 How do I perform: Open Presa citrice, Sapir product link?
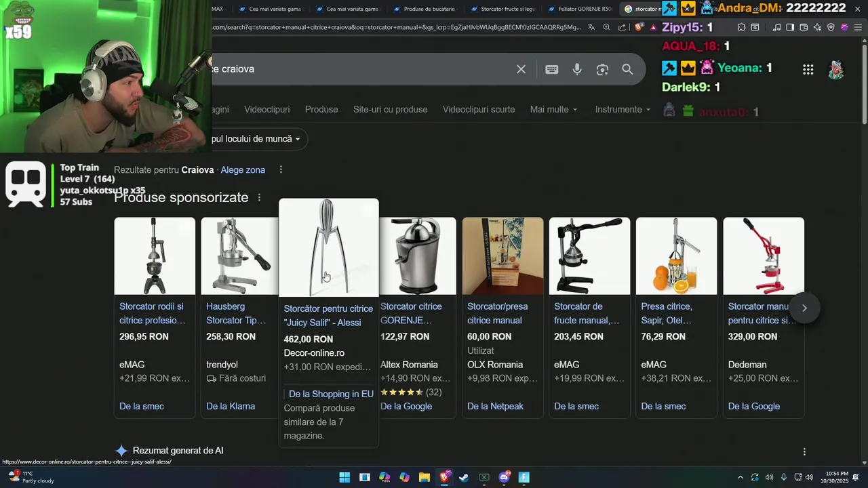(667, 313)
